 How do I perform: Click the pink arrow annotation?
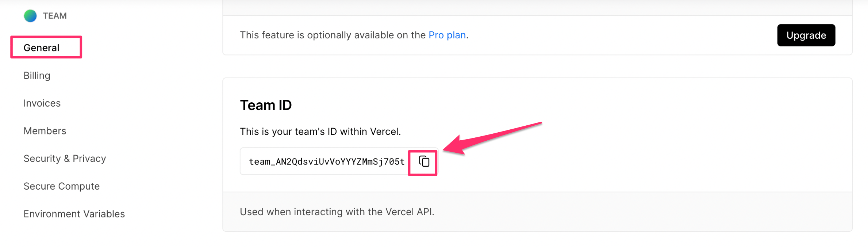(x=492, y=138)
